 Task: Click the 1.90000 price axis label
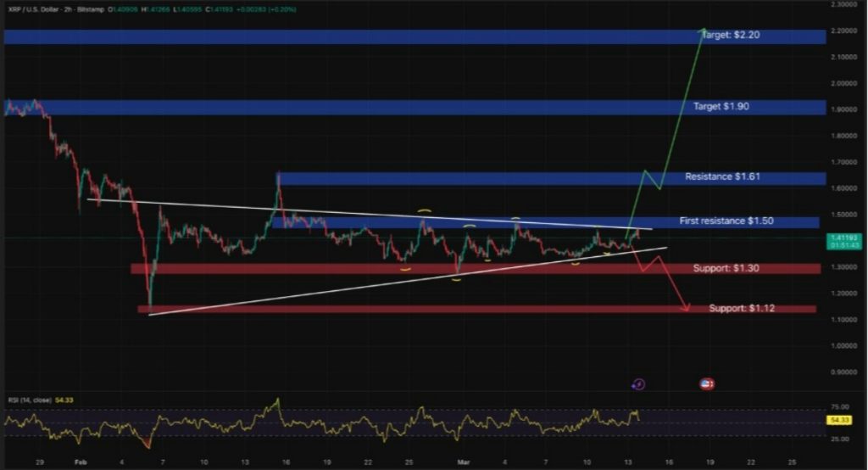pyautogui.click(x=844, y=109)
